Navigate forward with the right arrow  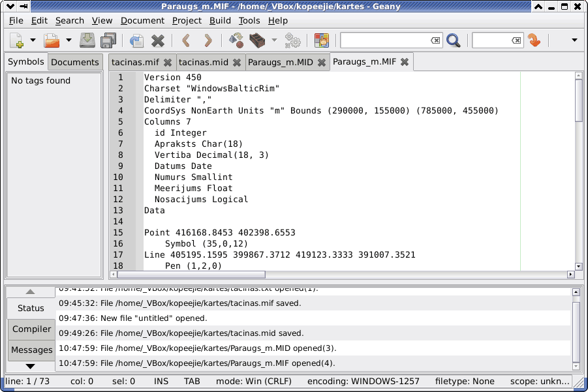pos(208,40)
